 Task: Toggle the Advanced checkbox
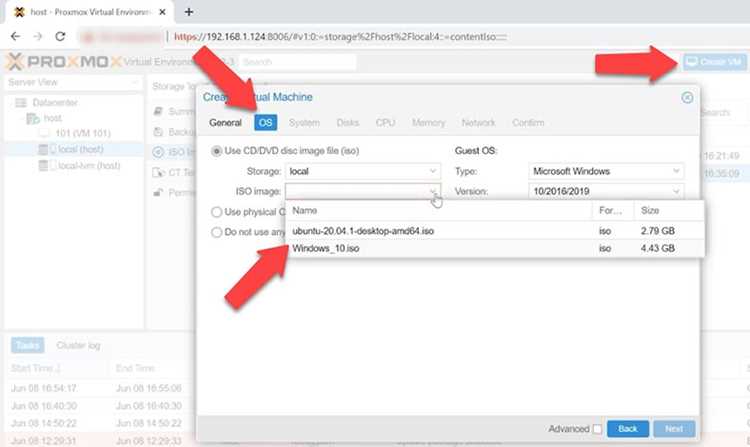597,429
